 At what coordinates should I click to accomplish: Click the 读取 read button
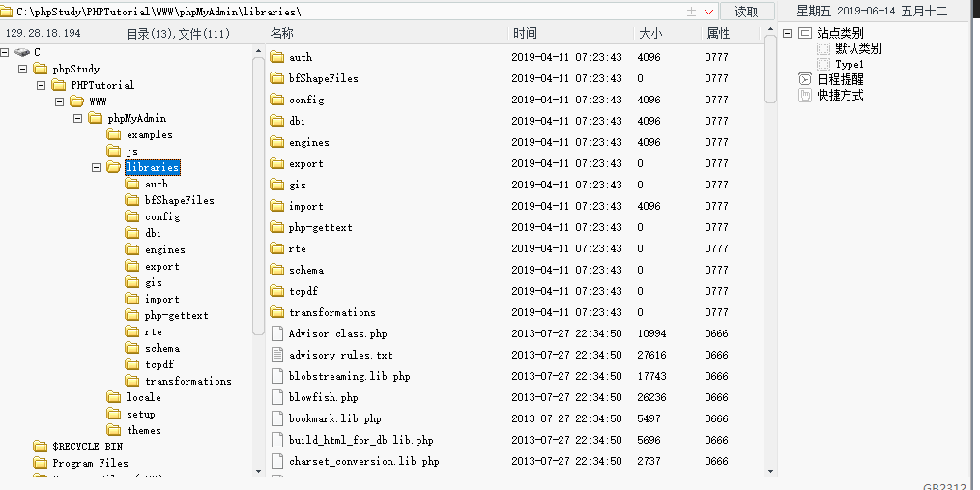click(747, 12)
